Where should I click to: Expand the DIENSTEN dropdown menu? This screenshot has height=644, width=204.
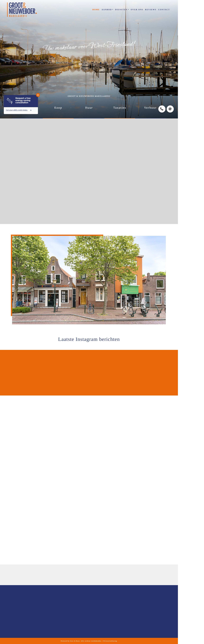(122, 9)
